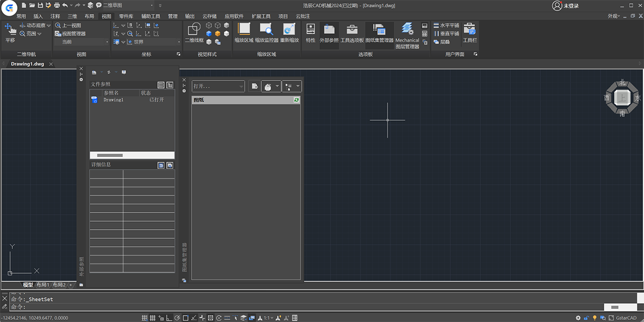The height and width of the screenshot is (322, 644).
Task: Switch to the 零件库 ribbon tab
Action: pyautogui.click(x=126, y=17)
